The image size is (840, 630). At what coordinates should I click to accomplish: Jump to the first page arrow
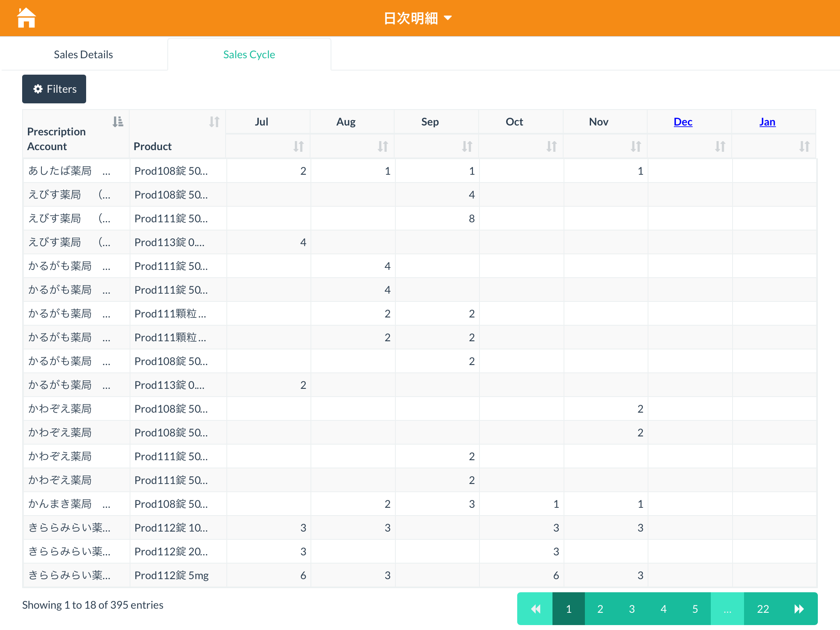coord(535,609)
